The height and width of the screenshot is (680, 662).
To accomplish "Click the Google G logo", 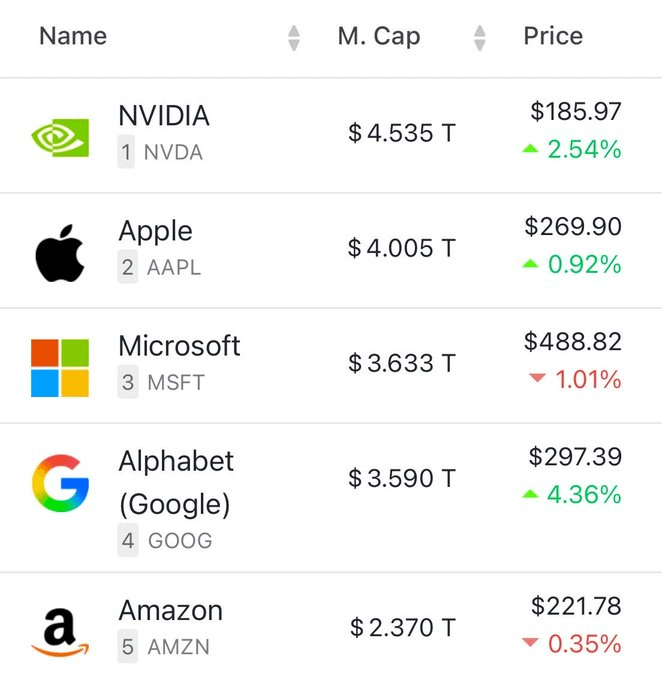I will (x=60, y=483).
